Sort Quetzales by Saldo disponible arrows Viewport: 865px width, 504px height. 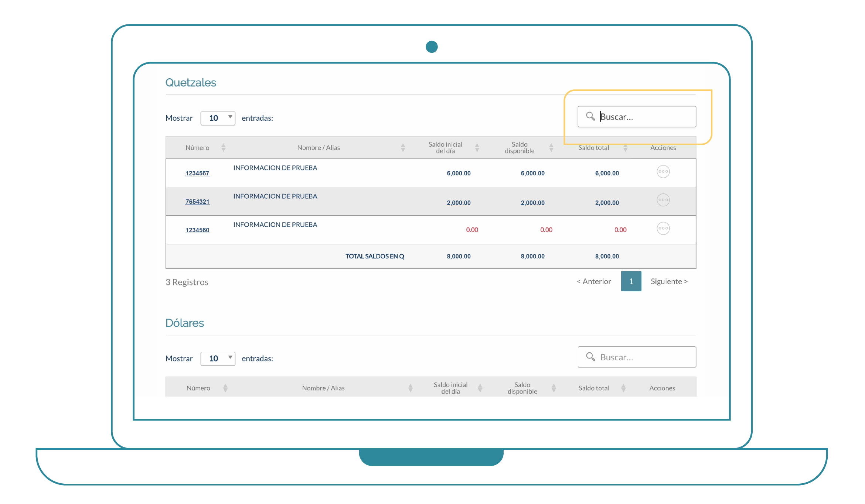pyautogui.click(x=551, y=148)
